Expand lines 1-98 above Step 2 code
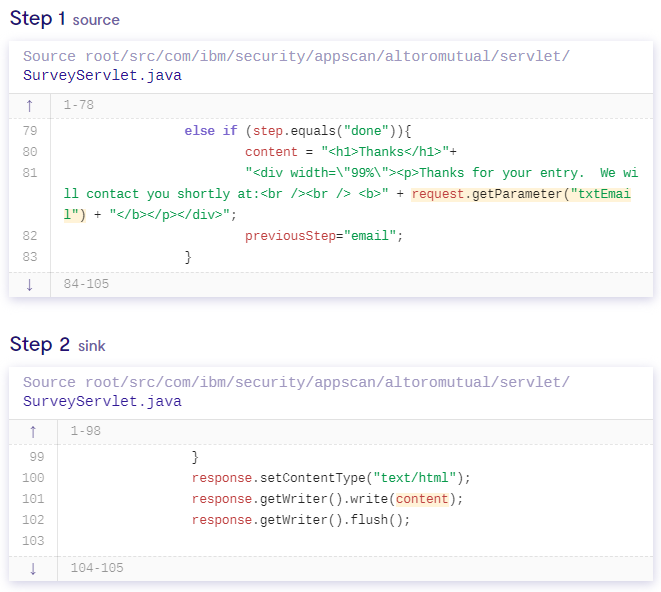661x592 pixels. click(33, 431)
